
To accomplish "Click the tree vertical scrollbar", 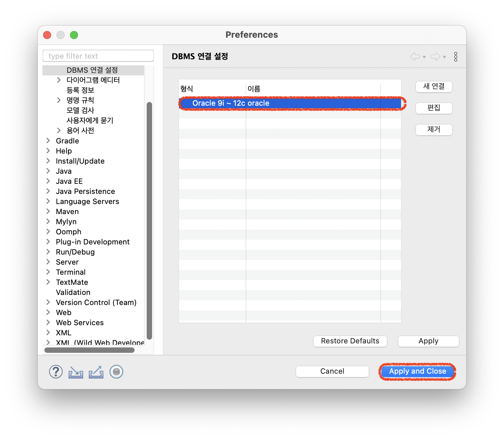I will click(149, 221).
